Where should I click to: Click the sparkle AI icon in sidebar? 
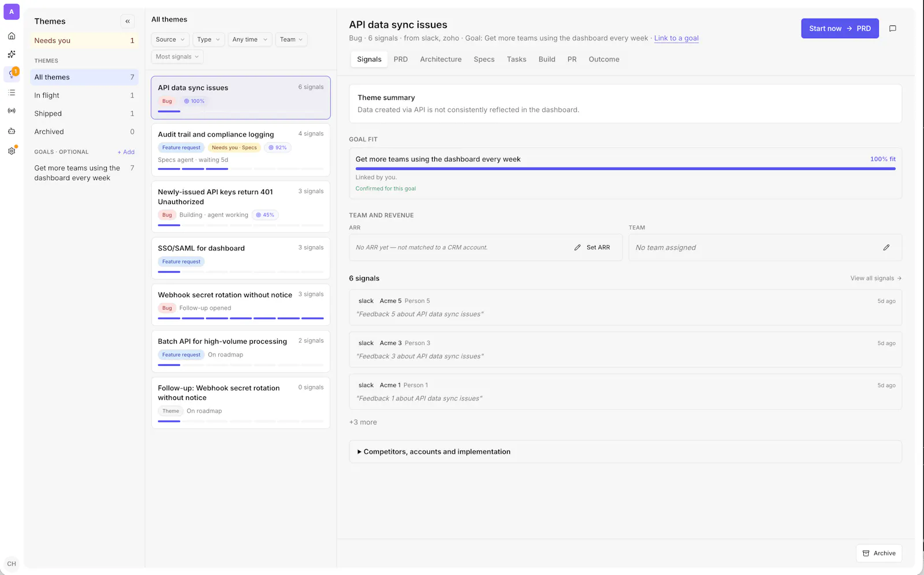click(12, 54)
